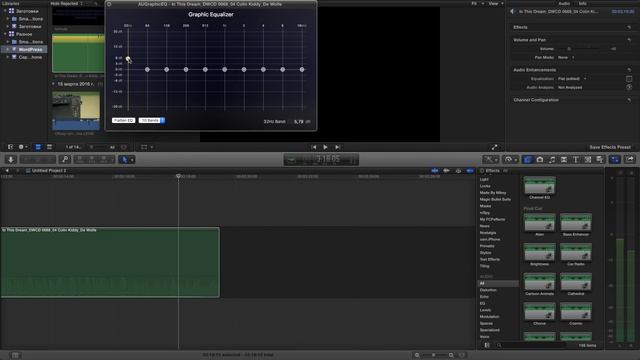Screen dimensions: 640x360
Task: Select Modulation audio effects category
Action: pyautogui.click(x=489, y=317)
